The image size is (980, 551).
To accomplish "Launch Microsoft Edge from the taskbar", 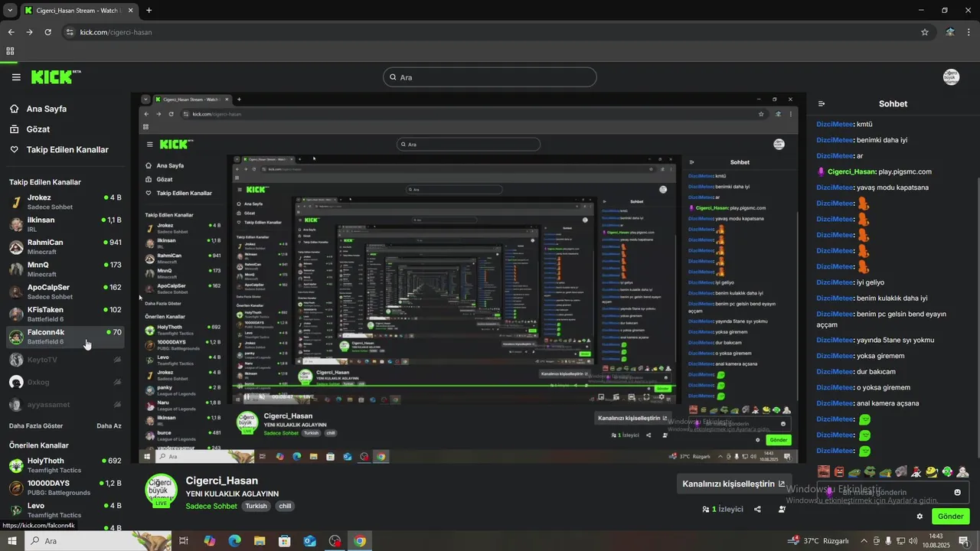I will [x=234, y=541].
